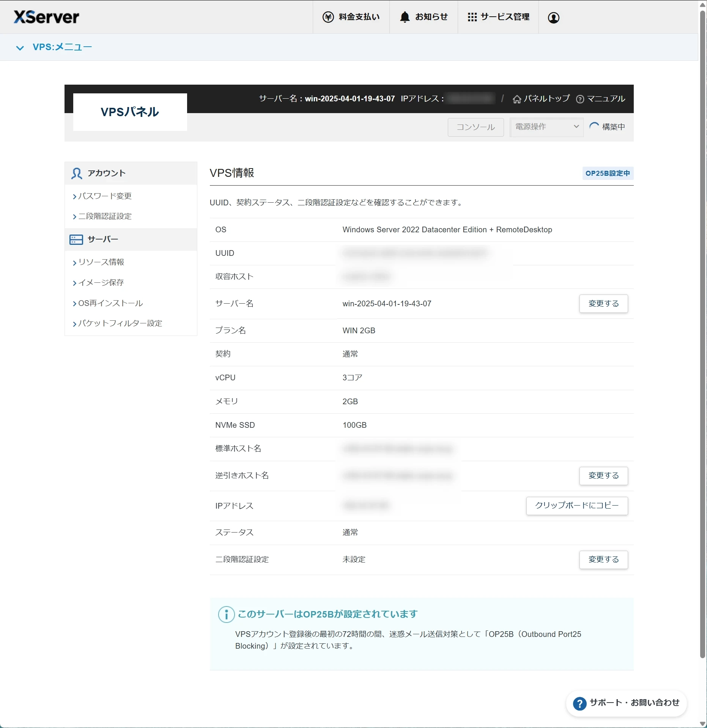The height and width of the screenshot is (728, 707).
Task: Click the 通常 value in ステータス row
Action: (350, 533)
